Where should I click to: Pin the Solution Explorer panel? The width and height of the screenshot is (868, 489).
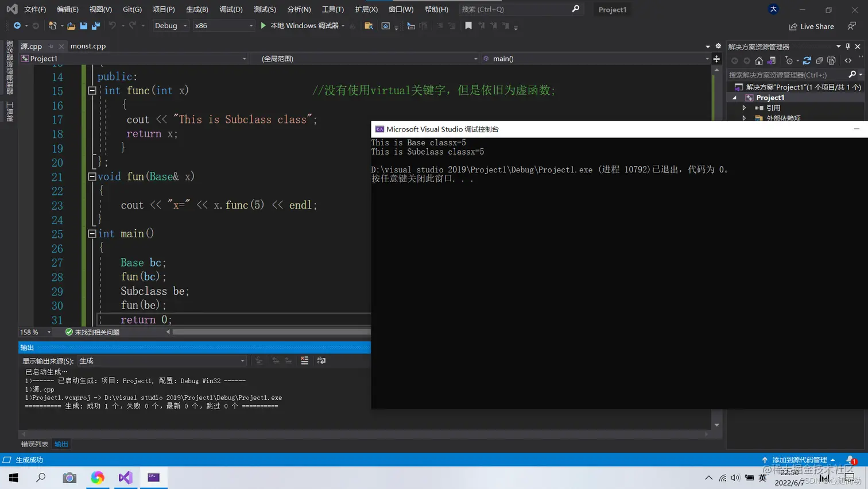847,47
